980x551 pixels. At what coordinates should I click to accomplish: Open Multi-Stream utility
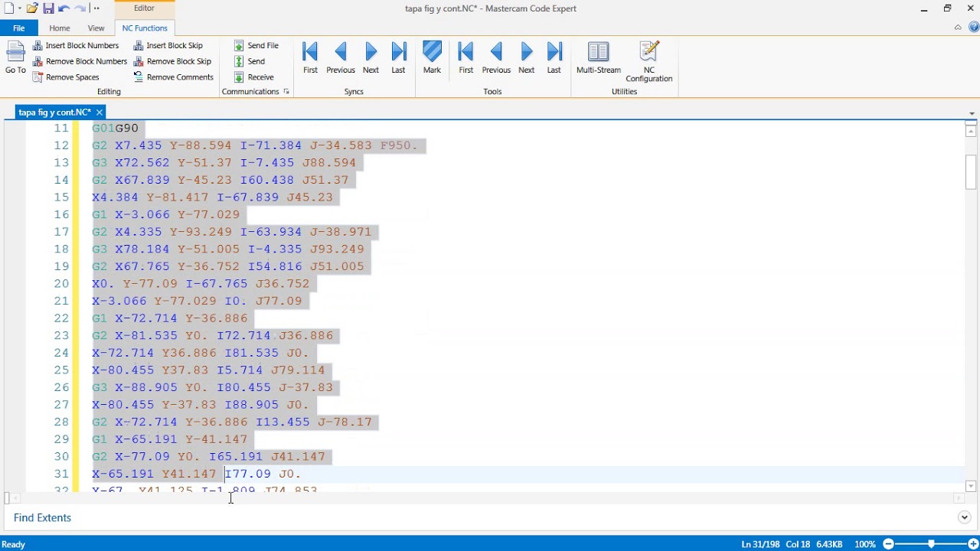(599, 58)
